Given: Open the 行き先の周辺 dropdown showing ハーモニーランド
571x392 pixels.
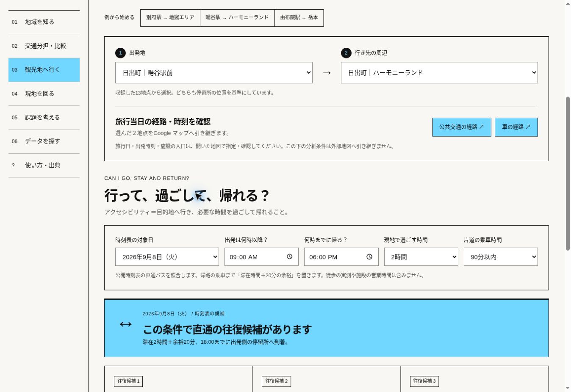Looking at the screenshot, I should coord(439,73).
